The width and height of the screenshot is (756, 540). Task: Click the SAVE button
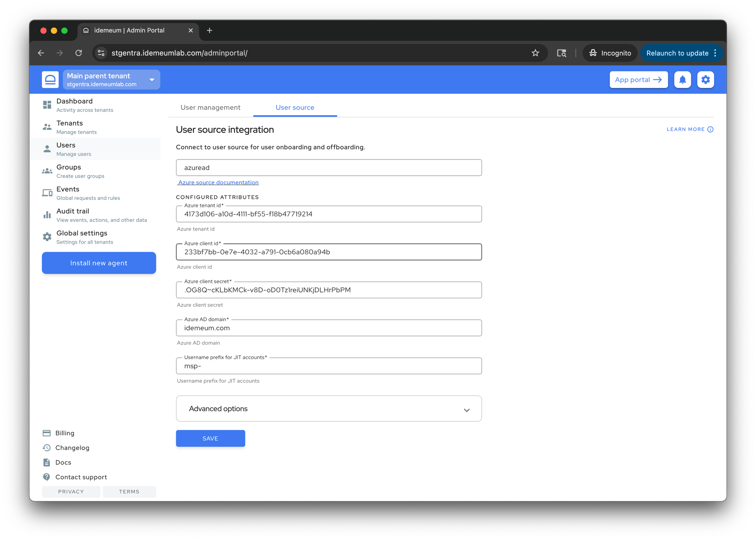(x=211, y=438)
